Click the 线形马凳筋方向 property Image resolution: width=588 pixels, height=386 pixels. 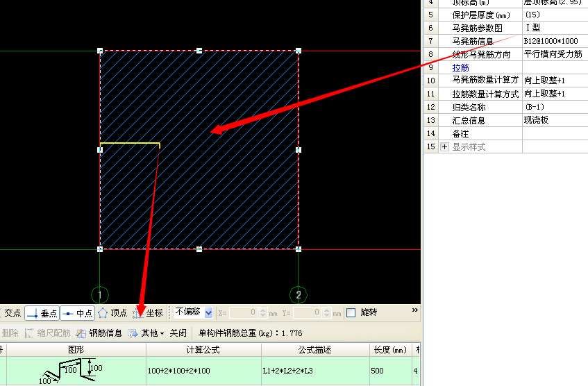tap(481, 54)
